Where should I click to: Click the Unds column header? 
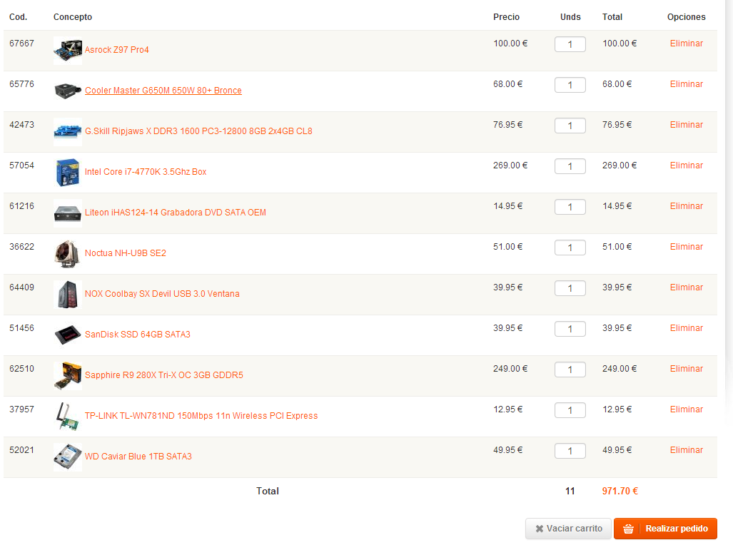point(570,17)
